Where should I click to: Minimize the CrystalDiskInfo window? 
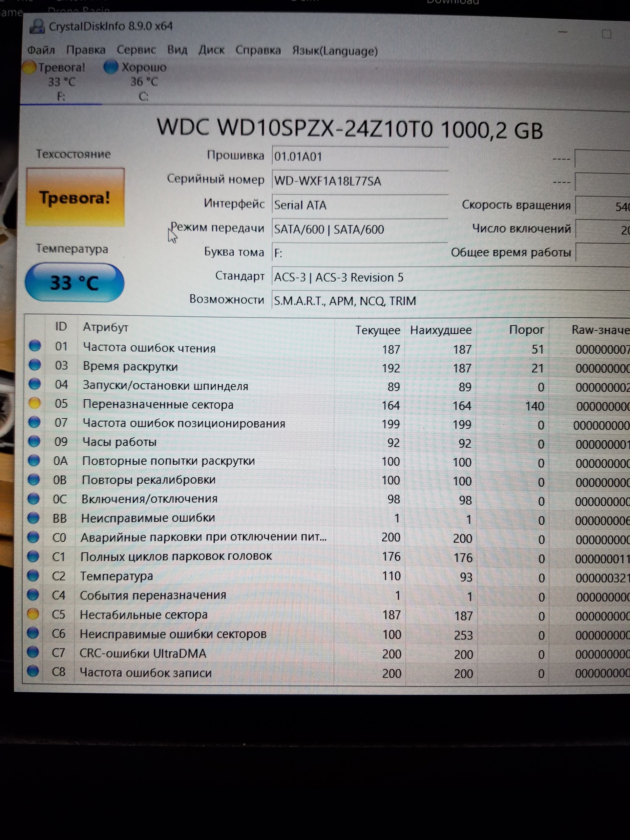click(x=563, y=33)
